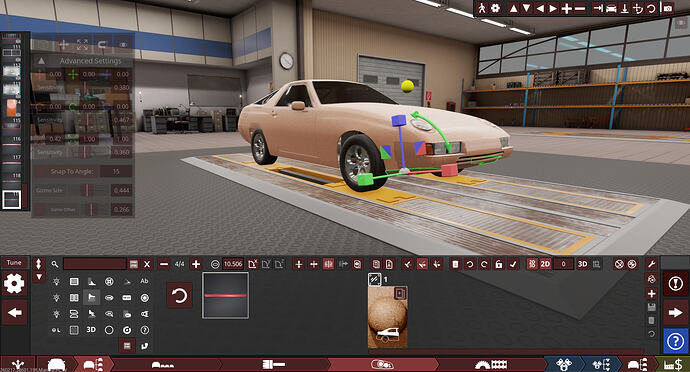Select the license plate fixture category icon
690x372 pixels.
(127, 298)
